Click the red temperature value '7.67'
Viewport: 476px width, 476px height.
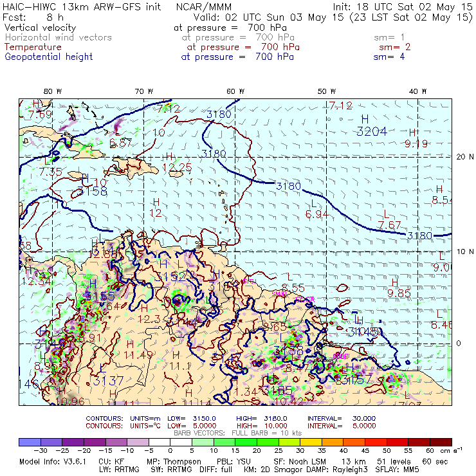389,225
